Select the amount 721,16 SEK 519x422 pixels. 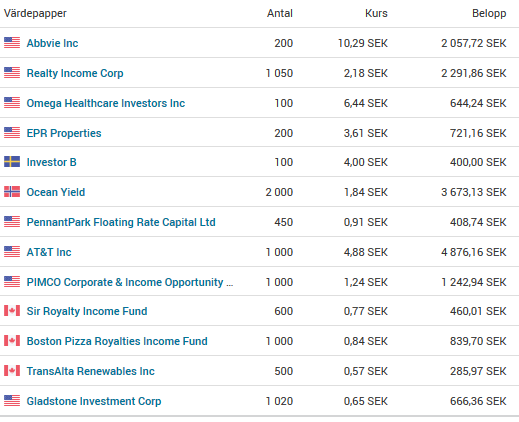coord(478,133)
